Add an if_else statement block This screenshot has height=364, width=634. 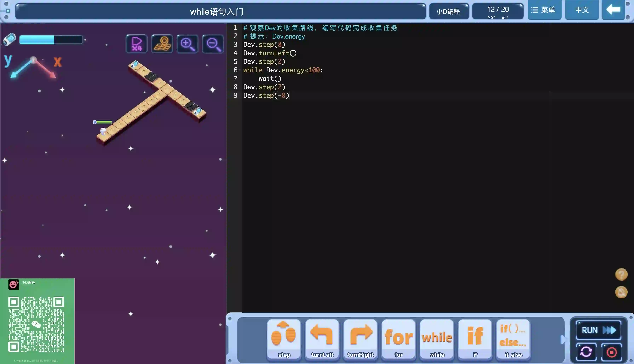513,339
